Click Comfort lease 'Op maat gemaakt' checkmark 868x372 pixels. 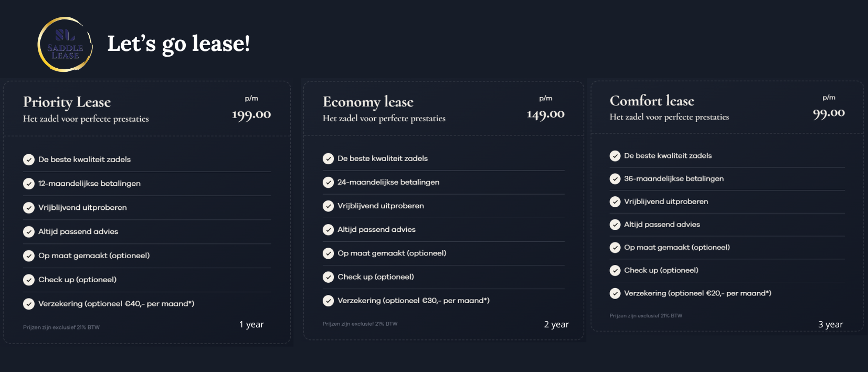click(x=615, y=248)
